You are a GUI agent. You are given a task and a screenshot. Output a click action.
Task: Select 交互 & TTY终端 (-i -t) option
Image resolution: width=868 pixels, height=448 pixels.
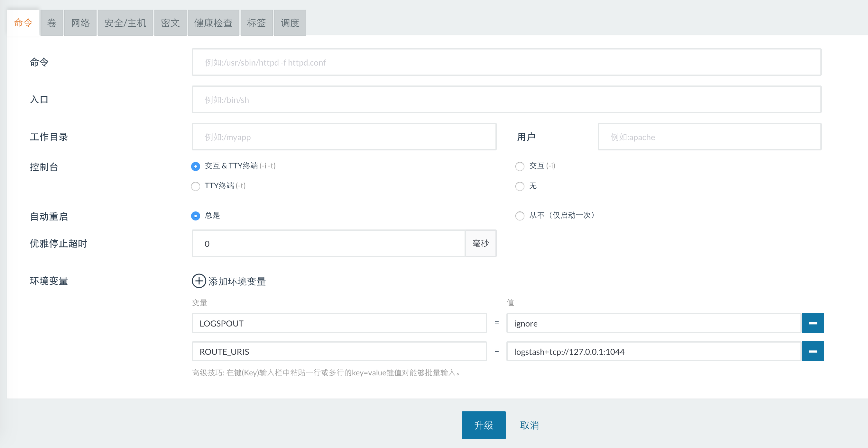click(195, 166)
